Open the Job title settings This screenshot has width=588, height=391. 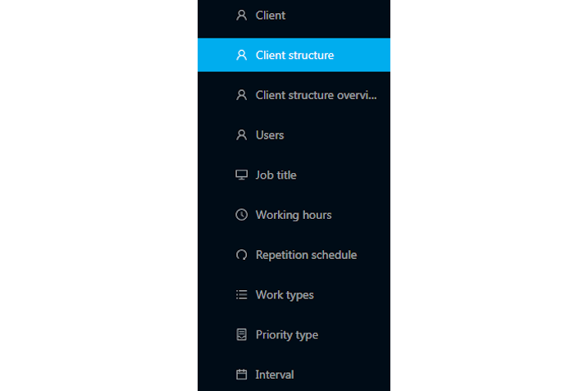point(294,175)
